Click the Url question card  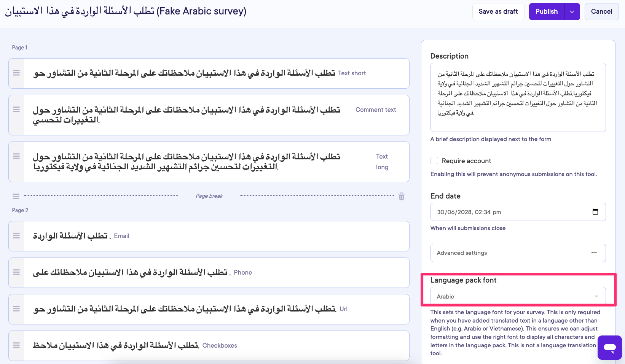point(209,309)
